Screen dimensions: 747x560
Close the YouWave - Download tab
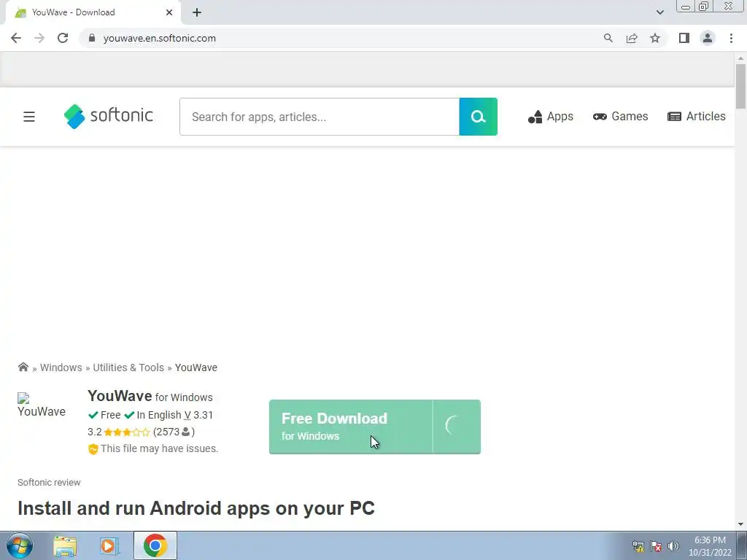point(169,12)
